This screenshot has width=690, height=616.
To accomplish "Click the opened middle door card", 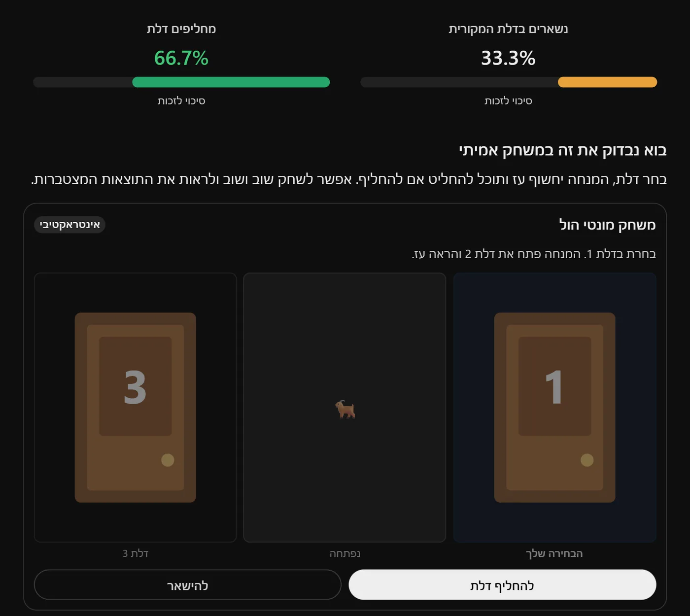I will pyautogui.click(x=345, y=408).
